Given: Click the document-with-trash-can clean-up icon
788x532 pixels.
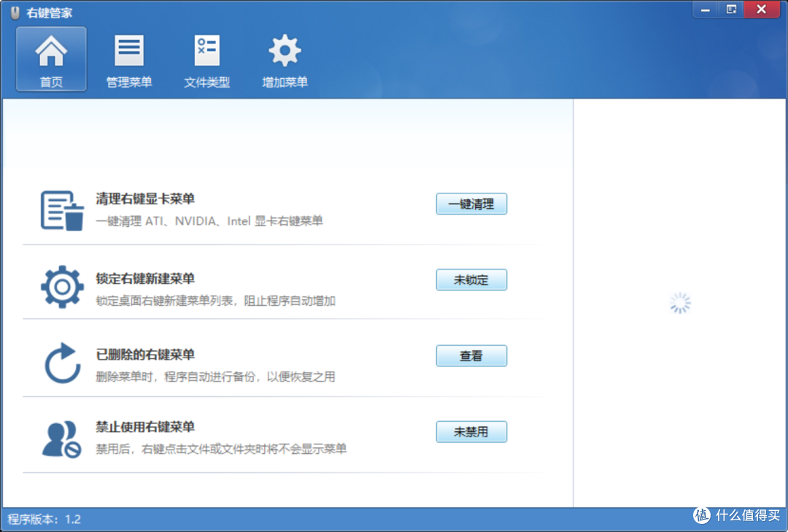Looking at the screenshot, I should [62, 210].
